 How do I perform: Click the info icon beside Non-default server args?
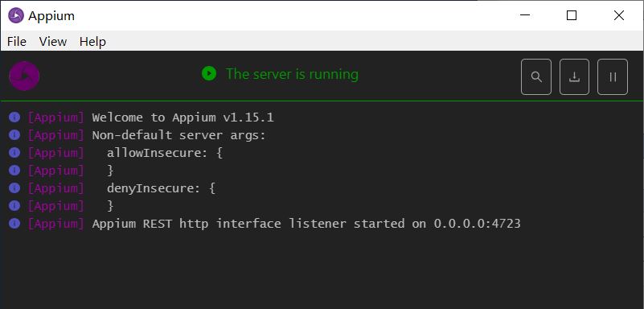pyautogui.click(x=14, y=135)
